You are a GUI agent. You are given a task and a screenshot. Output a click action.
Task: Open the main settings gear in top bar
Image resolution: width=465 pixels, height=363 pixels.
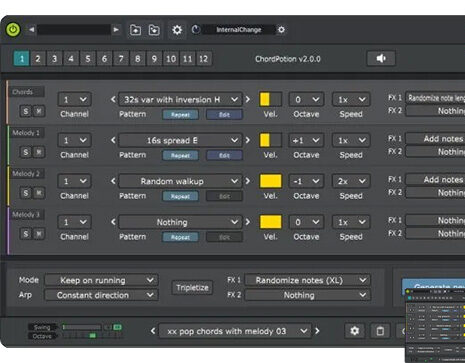(177, 30)
